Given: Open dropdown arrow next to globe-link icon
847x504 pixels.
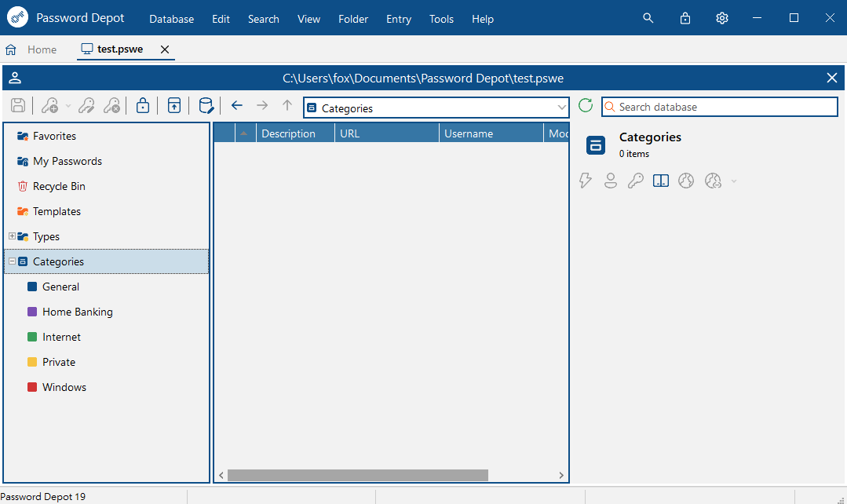Looking at the screenshot, I should pos(733,181).
